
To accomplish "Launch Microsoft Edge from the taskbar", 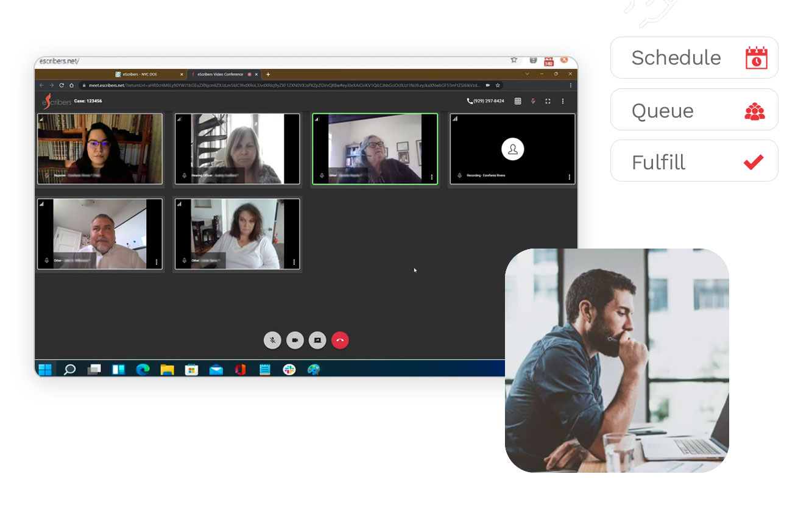I will [x=143, y=369].
